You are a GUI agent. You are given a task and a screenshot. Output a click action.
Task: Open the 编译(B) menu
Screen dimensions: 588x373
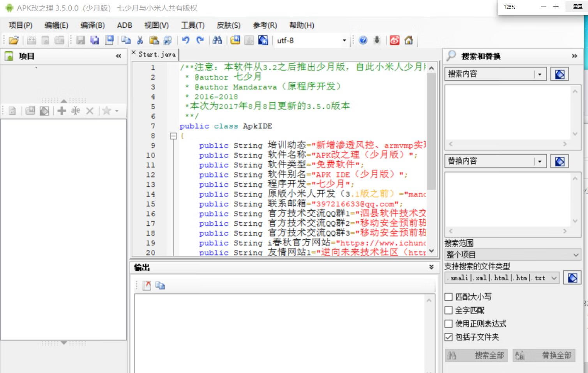point(92,25)
